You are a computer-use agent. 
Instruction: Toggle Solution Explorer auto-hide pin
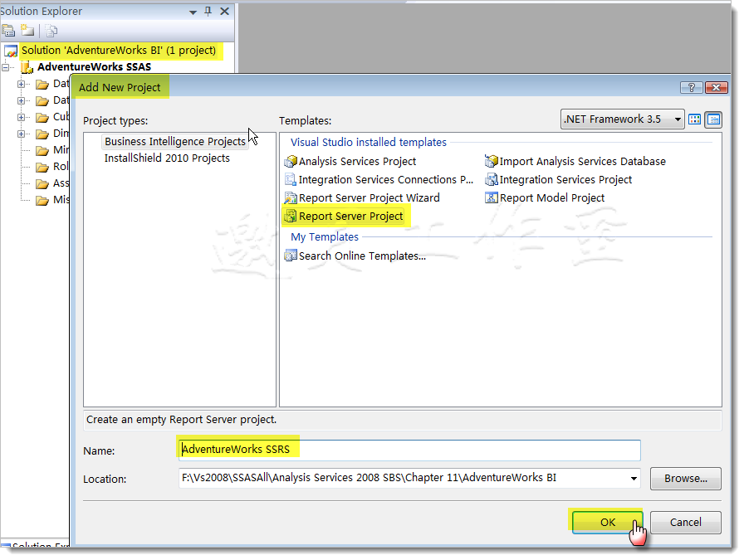[x=208, y=11]
